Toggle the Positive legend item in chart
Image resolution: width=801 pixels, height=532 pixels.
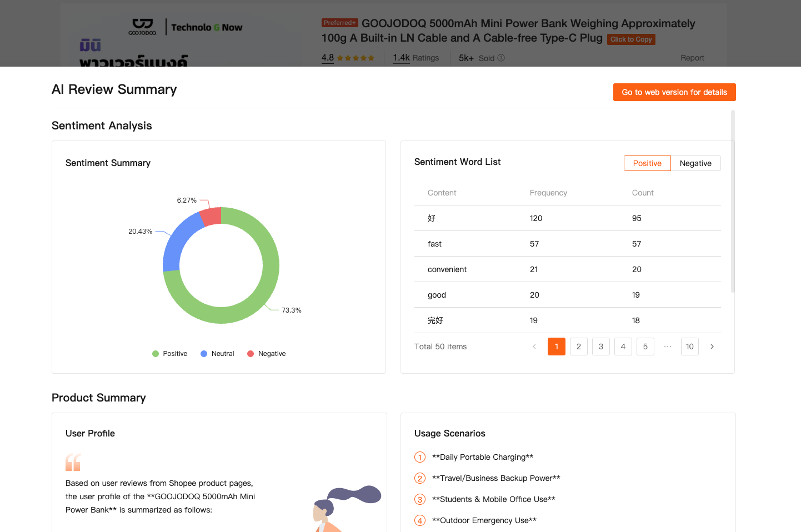click(x=170, y=354)
